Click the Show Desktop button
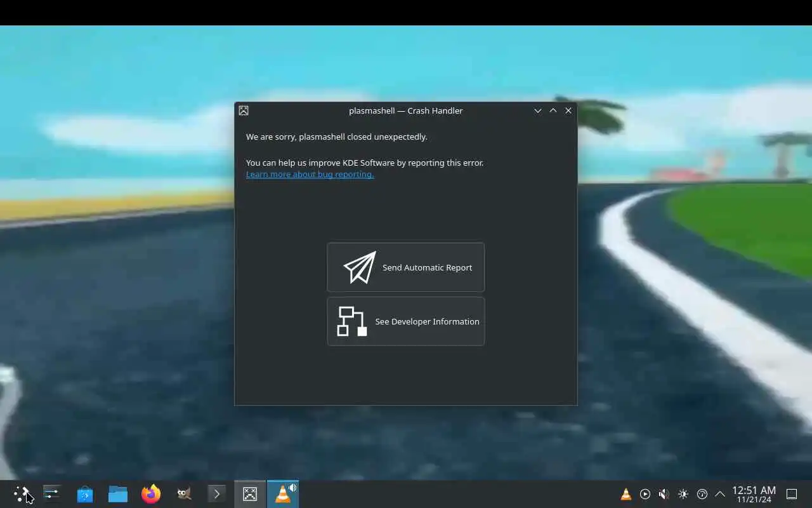812x508 pixels. point(792,494)
